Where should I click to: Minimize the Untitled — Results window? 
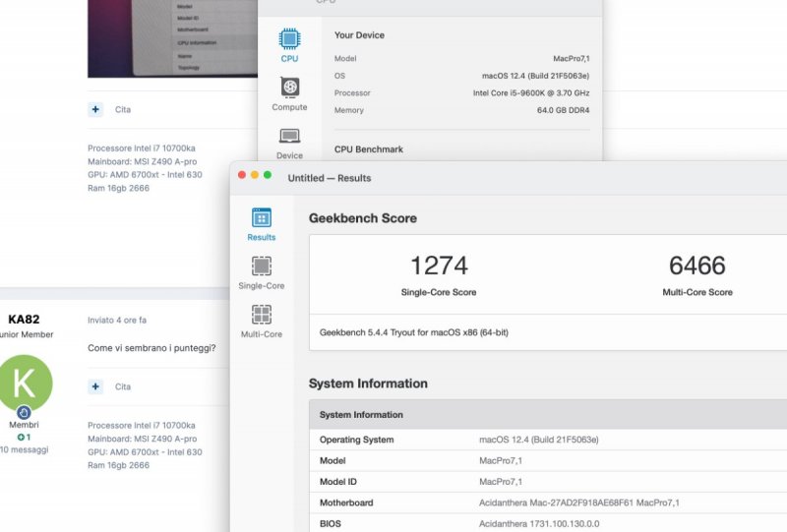click(255, 175)
